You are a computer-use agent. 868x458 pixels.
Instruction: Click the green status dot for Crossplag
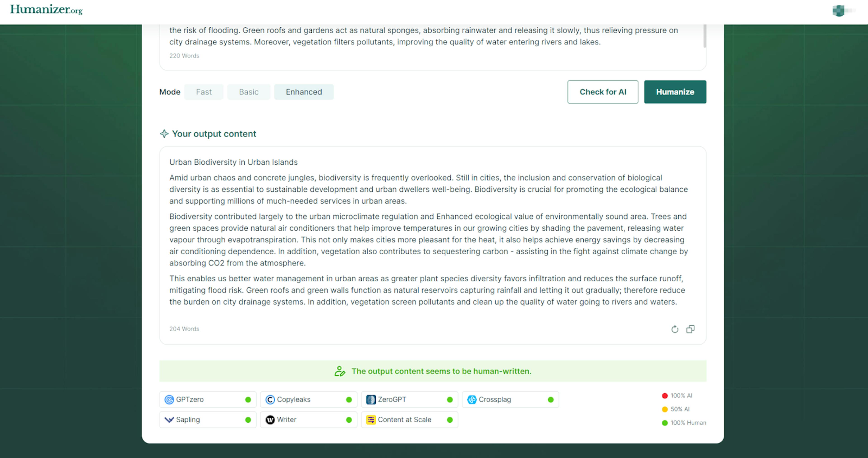[551, 400]
